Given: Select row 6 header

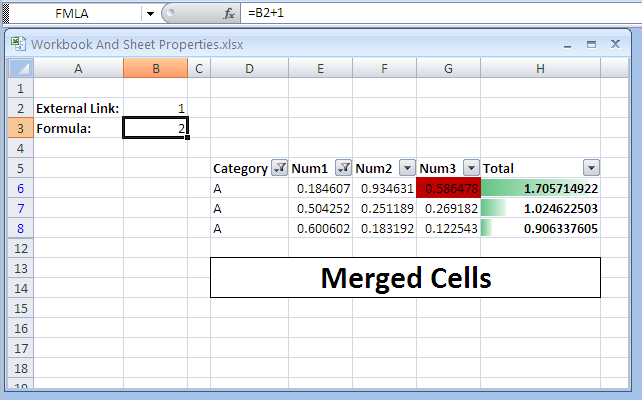Looking at the screenshot, I should (x=20, y=188).
